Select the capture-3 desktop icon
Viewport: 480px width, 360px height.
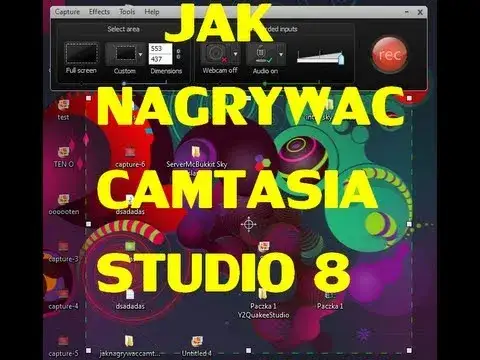tap(63, 252)
